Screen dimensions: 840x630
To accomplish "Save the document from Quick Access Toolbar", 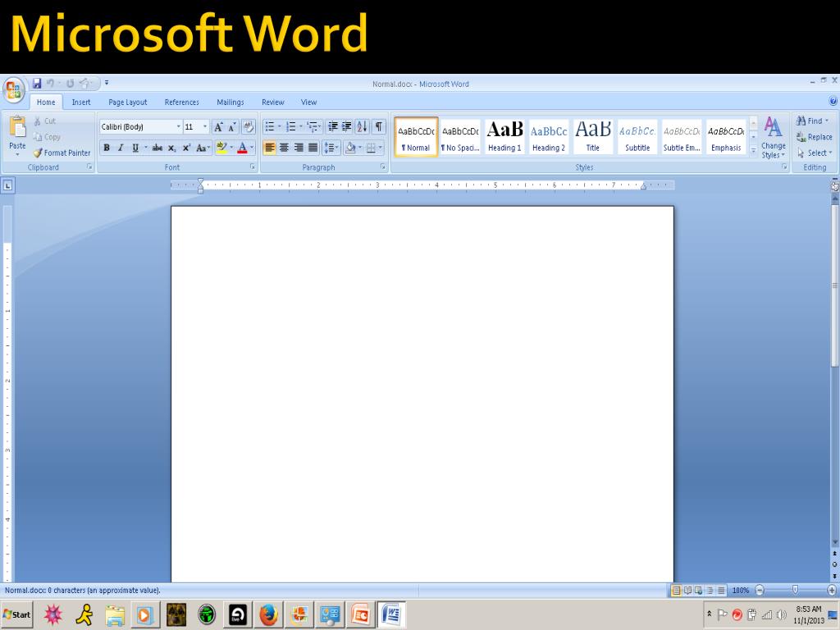I will [37, 83].
